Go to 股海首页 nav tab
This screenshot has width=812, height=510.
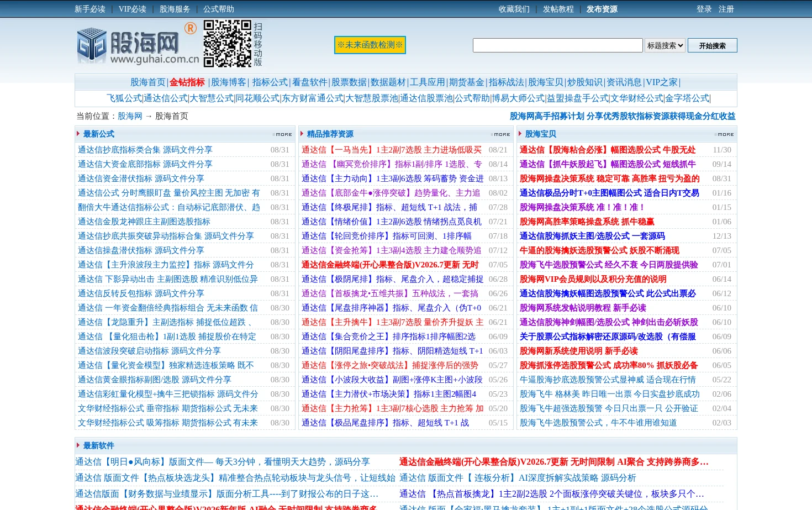tap(148, 82)
